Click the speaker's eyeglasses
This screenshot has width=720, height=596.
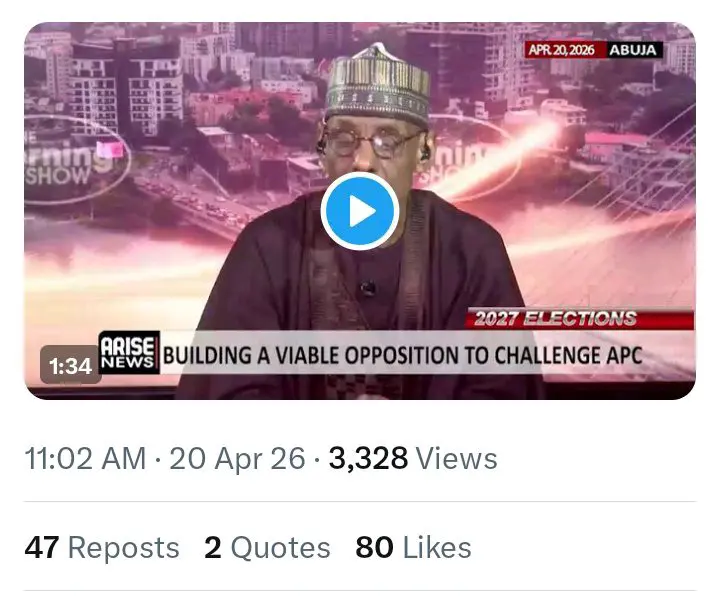(x=373, y=142)
